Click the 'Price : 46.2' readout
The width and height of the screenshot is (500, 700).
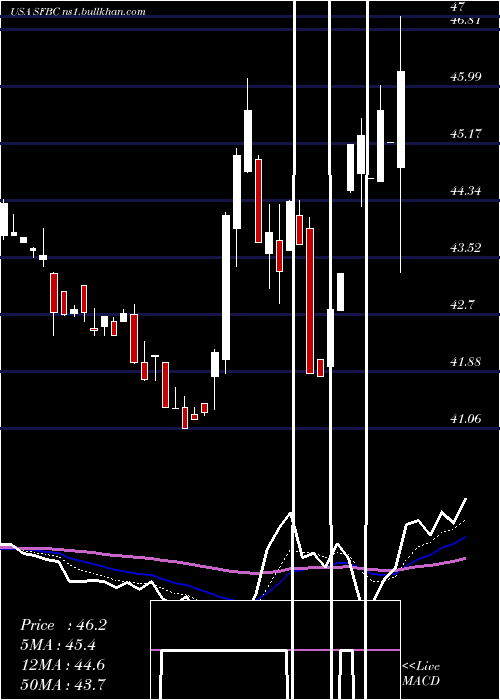tap(63, 625)
